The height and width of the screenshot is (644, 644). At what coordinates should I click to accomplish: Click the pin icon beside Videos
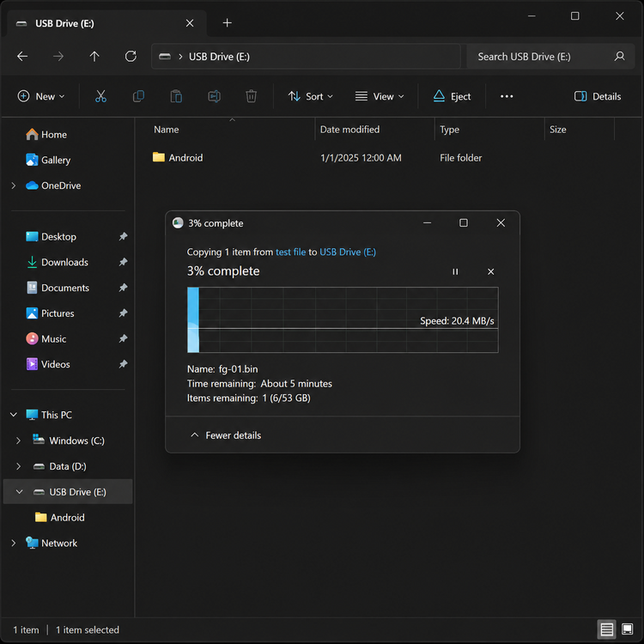point(123,364)
